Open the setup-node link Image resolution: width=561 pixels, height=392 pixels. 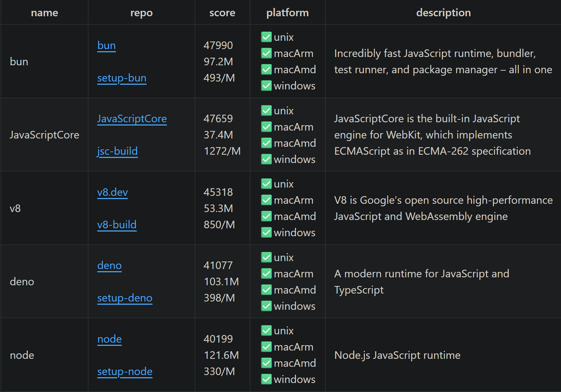point(125,371)
